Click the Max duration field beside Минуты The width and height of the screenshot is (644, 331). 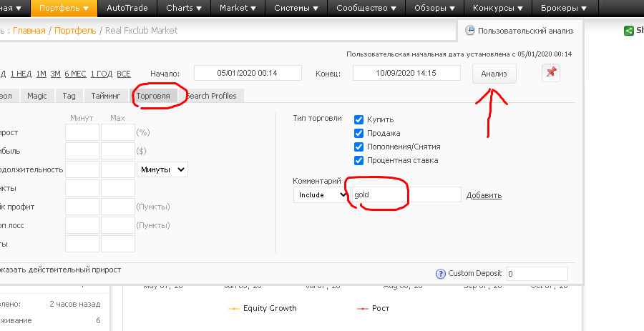click(x=118, y=169)
